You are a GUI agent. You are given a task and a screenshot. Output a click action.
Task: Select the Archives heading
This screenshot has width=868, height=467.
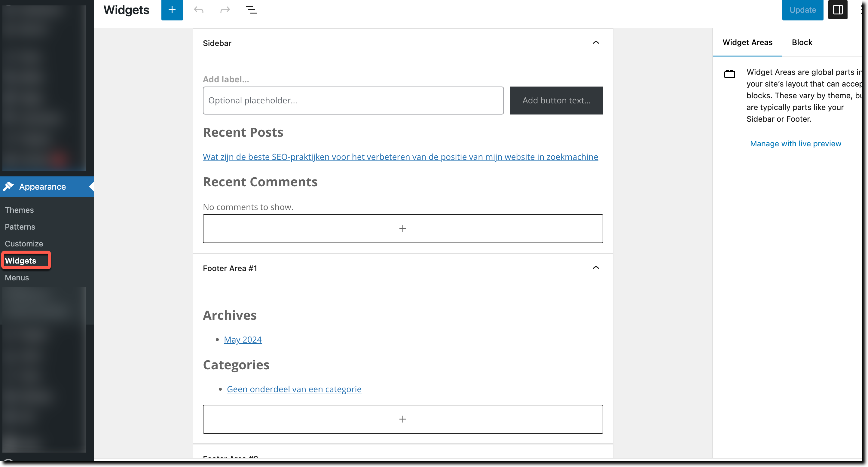(x=230, y=315)
